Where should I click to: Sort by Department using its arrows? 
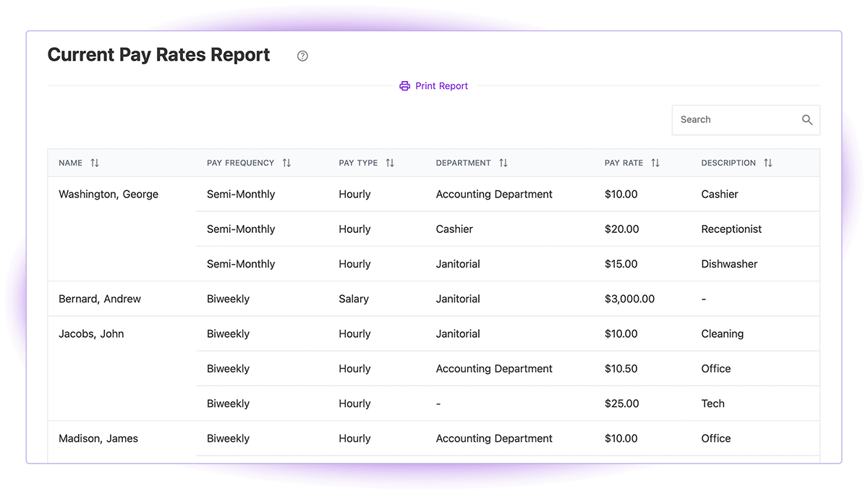click(503, 163)
